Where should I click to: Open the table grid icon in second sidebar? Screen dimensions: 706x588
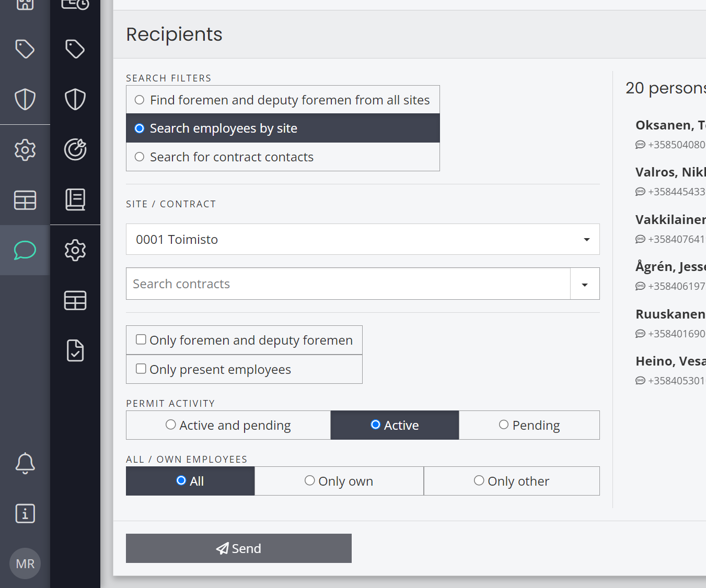[x=75, y=300]
